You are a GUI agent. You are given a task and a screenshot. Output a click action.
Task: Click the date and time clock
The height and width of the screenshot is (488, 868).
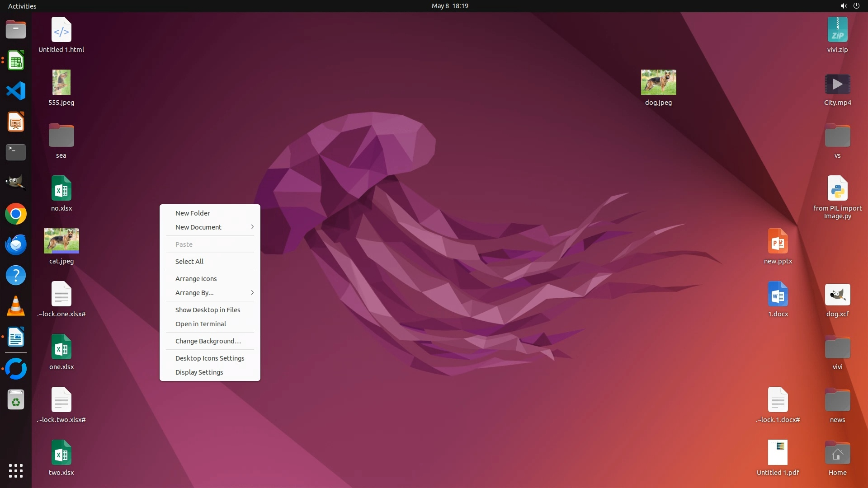point(449,6)
